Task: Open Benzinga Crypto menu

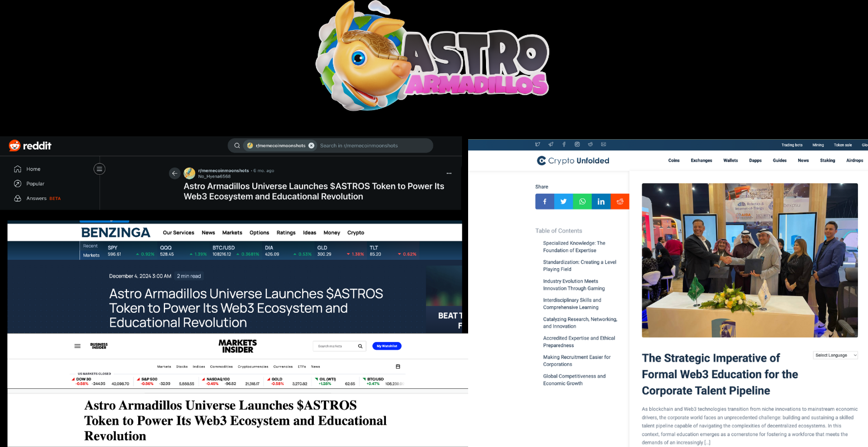Action: pos(356,233)
